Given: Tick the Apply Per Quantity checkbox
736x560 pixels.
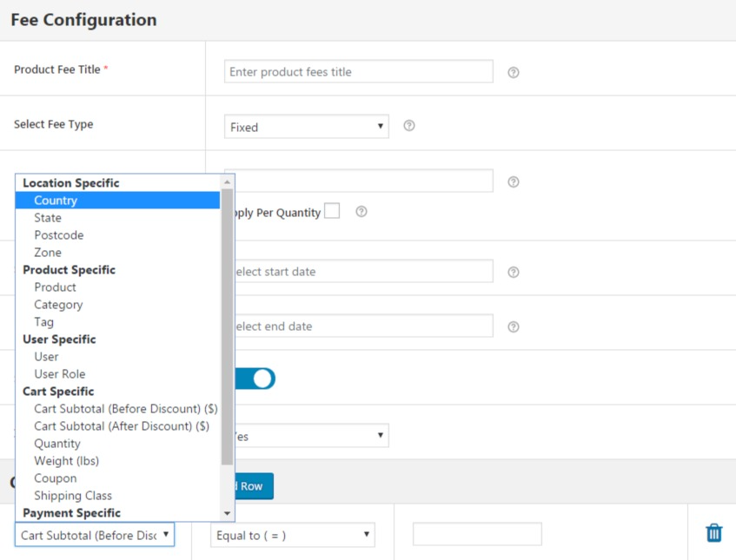Looking at the screenshot, I should click(x=332, y=211).
